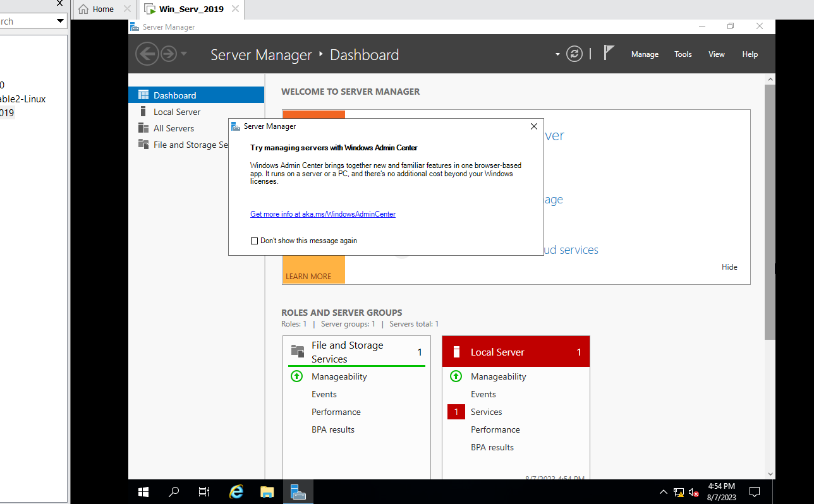Click File and Storage Services tile icon

point(297,351)
